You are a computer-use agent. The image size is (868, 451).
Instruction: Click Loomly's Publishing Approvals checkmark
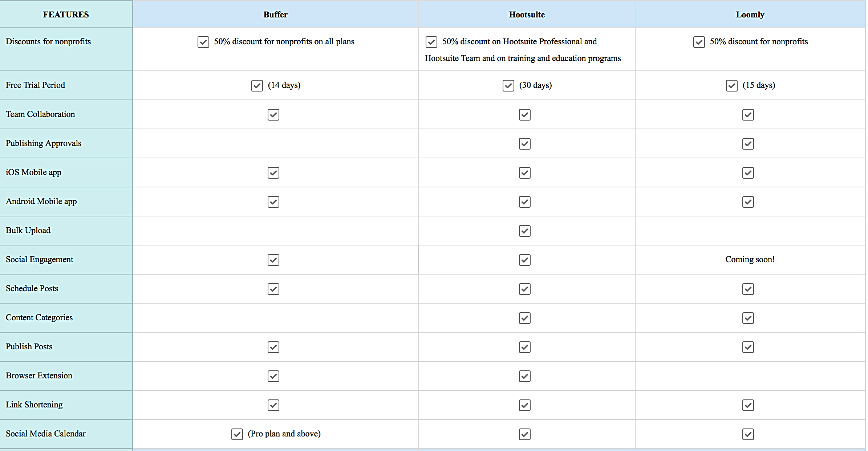coord(748,144)
